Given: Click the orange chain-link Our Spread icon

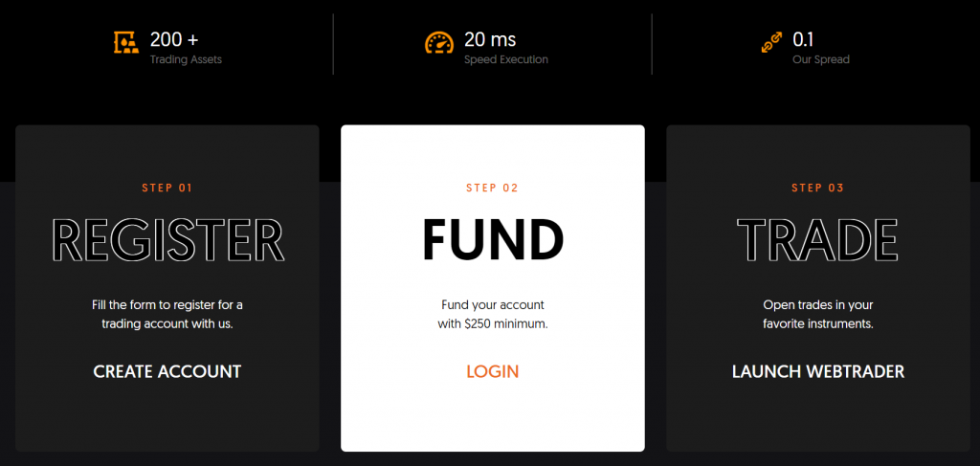Looking at the screenshot, I should coord(772,42).
